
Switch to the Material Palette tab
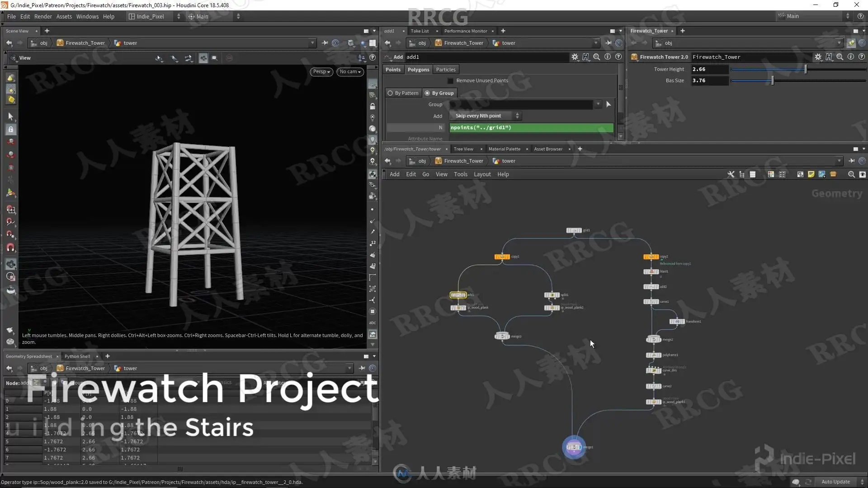coord(504,149)
